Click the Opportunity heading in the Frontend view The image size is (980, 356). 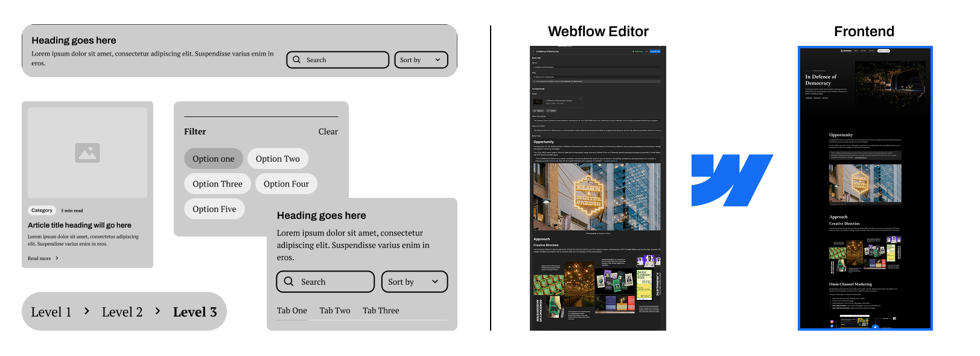[x=841, y=135]
